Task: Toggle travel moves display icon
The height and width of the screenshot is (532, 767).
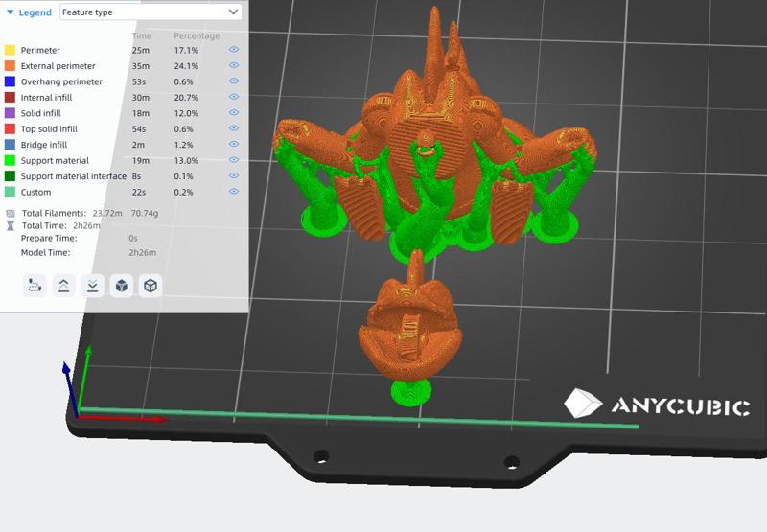Action: (x=35, y=285)
